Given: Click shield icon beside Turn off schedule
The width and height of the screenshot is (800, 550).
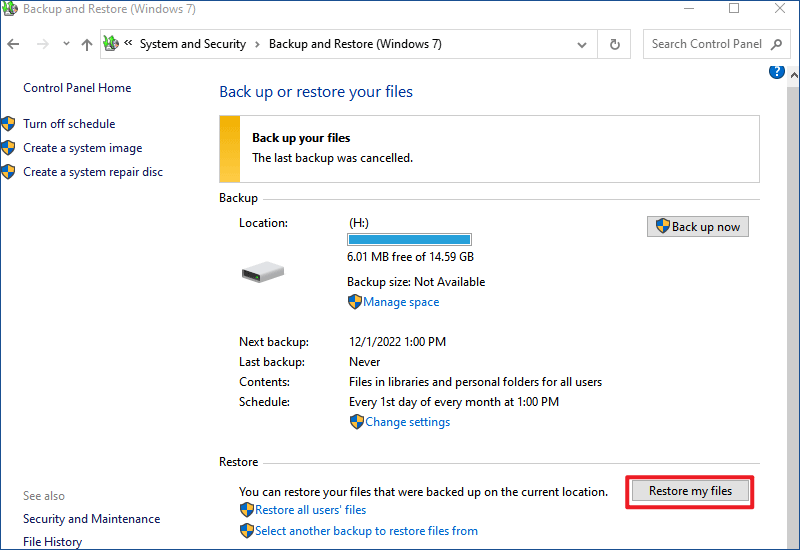Looking at the screenshot, I should (x=8, y=124).
